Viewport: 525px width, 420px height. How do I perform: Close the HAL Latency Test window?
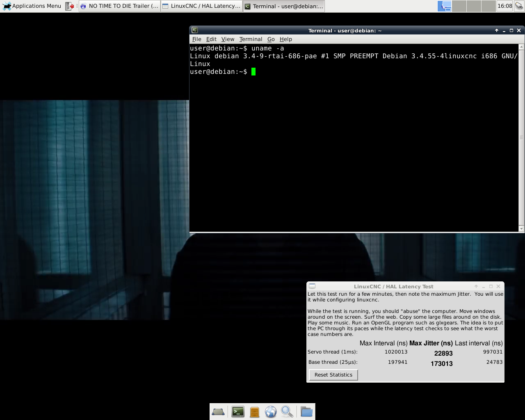pyautogui.click(x=498, y=286)
